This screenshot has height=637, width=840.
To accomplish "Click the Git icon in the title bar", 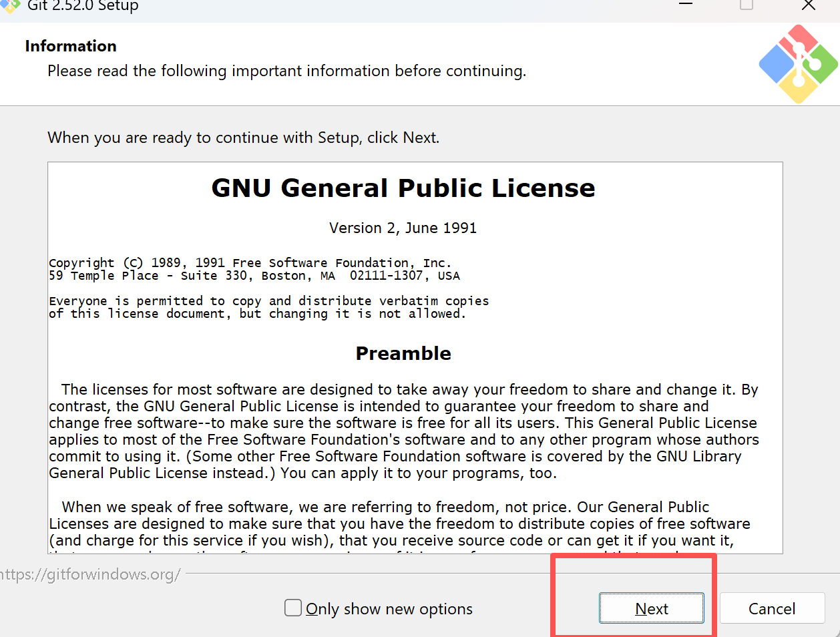I will point(10,6).
